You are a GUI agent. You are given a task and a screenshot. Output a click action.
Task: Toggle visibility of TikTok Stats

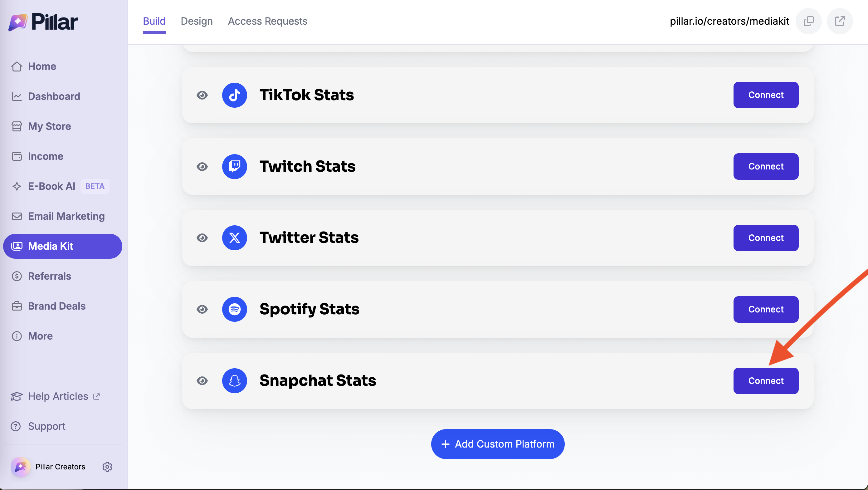pyautogui.click(x=202, y=95)
